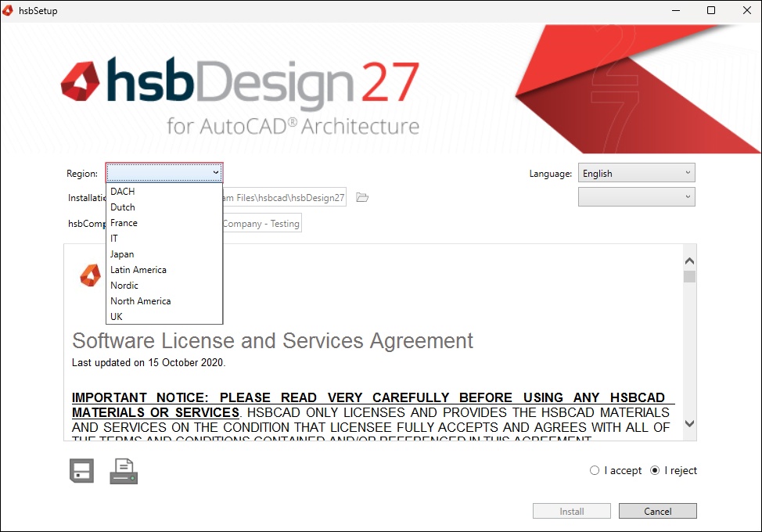Choose France from the Region list

pyautogui.click(x=164, y=222)
